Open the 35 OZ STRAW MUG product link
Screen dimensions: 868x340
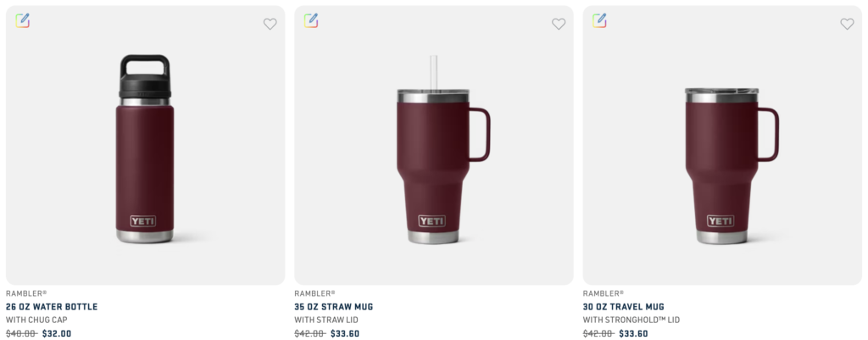click(x=334, y=307)
